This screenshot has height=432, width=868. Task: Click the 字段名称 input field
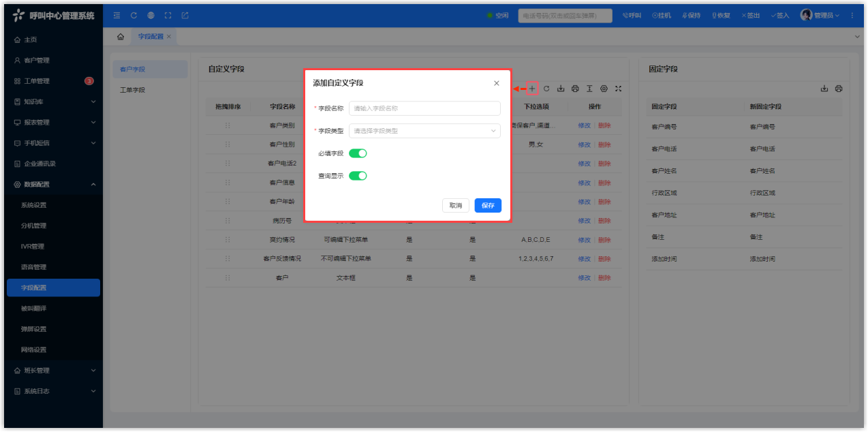click(x=424, y=108)
